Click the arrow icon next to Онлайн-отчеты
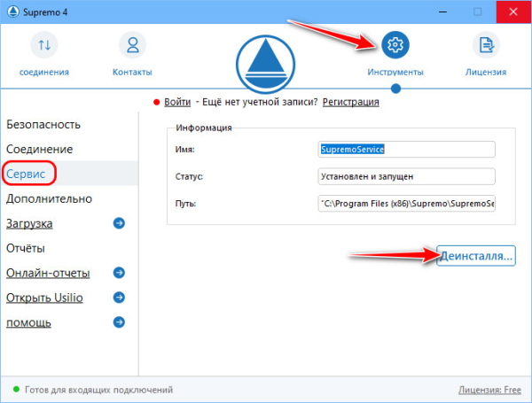Screen dimensions: 532x403 [119, 273]
